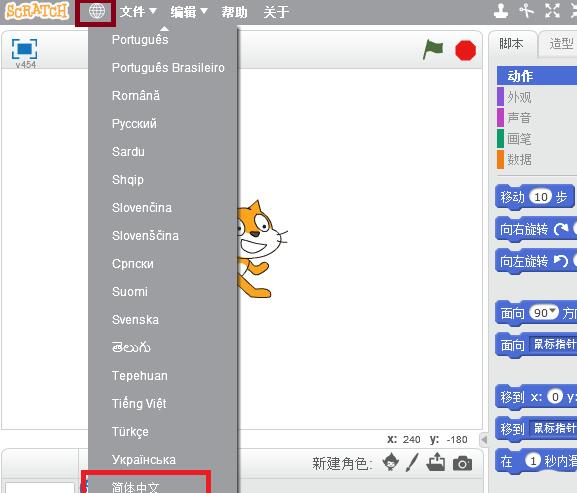Image resolution: width=577 pixels, height=493 pixels.
Task: Switch stage to full screen mode
Action: (x=24, y=49)
